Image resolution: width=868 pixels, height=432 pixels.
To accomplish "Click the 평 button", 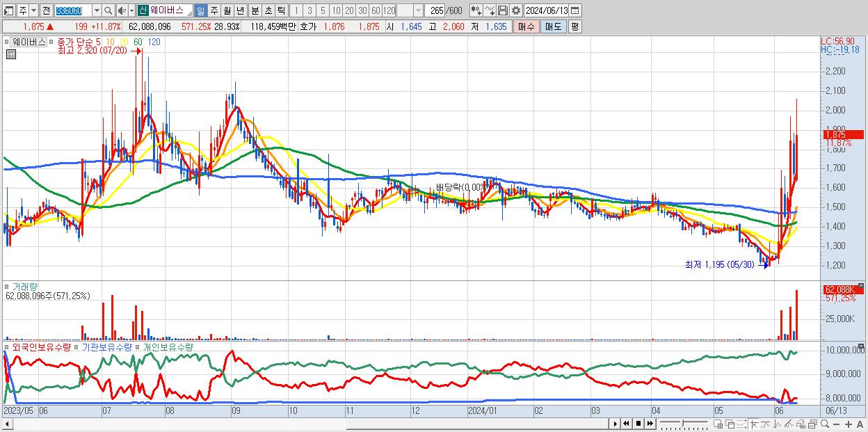I will coord(574,26).
